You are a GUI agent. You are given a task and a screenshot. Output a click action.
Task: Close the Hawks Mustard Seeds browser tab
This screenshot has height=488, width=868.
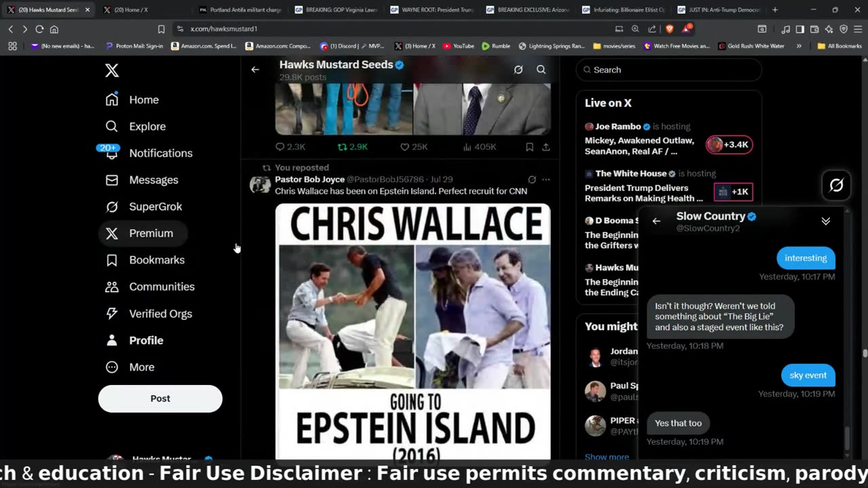tap(87, 9)
